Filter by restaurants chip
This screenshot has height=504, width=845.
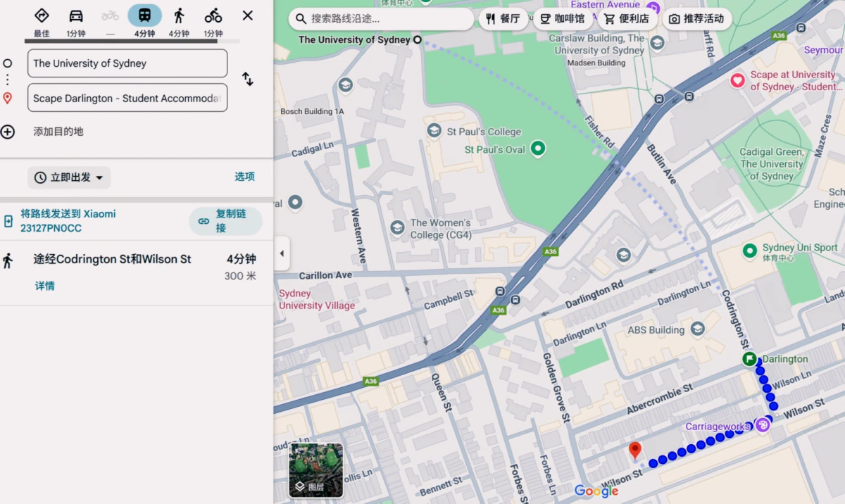coord(503,19)
